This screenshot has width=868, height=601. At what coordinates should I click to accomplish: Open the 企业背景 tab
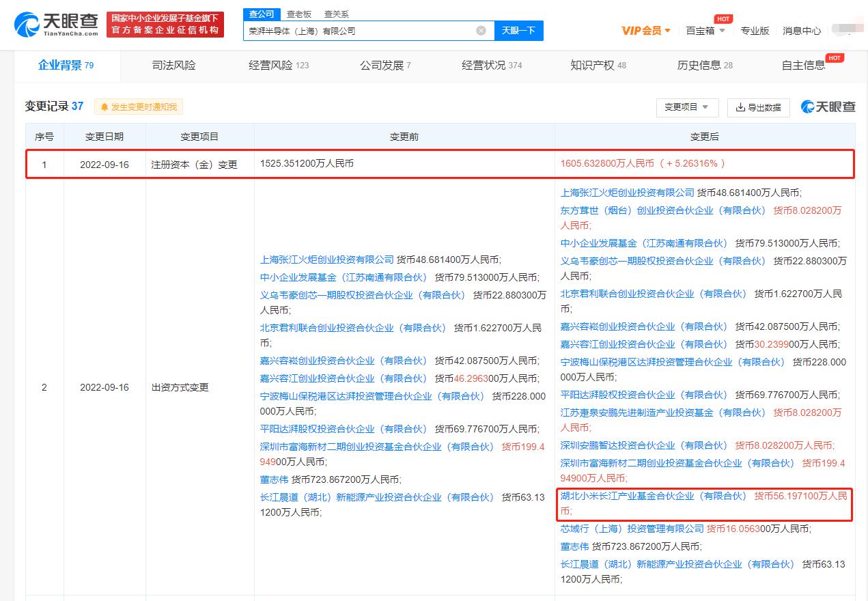pos(66,66)
